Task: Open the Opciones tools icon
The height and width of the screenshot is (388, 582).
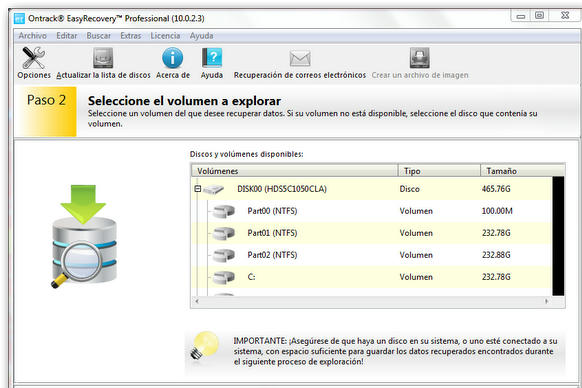Action: pyautogui.click(x=33, y=58)
